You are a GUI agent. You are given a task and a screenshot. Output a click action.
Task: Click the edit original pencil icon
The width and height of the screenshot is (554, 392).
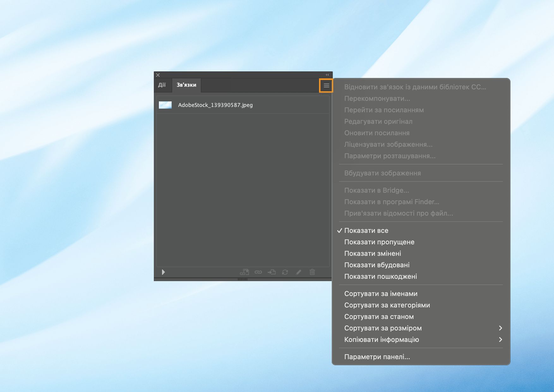[298, 272]
